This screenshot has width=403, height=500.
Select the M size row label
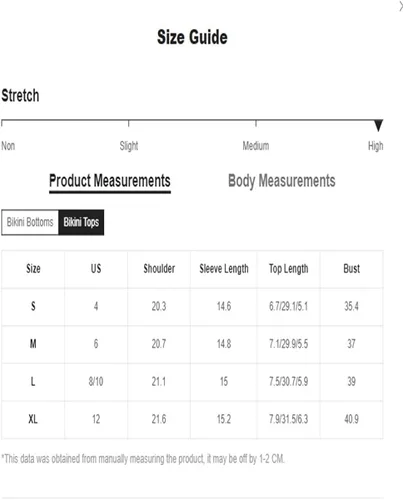point(33,344)
